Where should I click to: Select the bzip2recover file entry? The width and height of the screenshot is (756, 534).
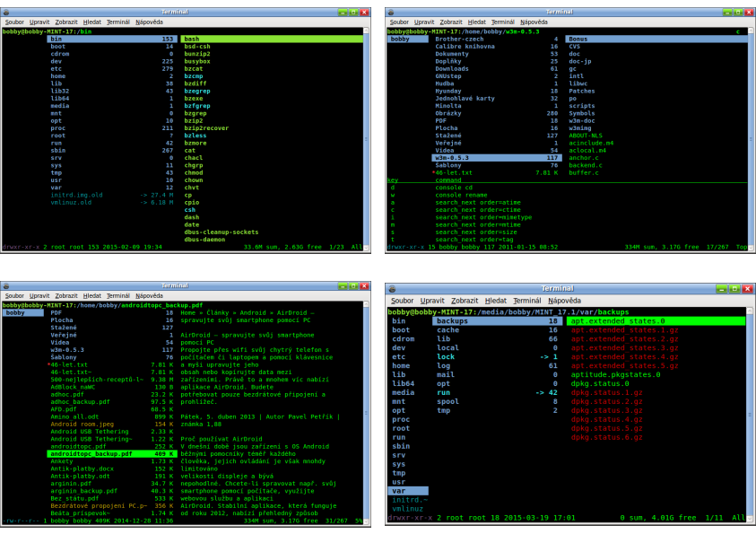pyautogui.click(x=206, y=128)
